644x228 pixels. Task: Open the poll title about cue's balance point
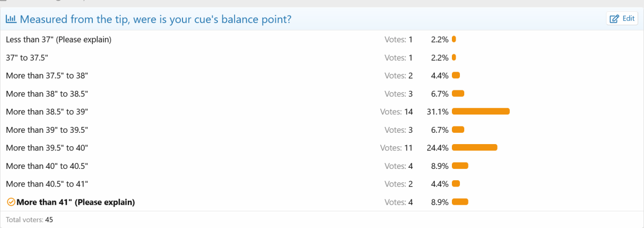[156, 19]
